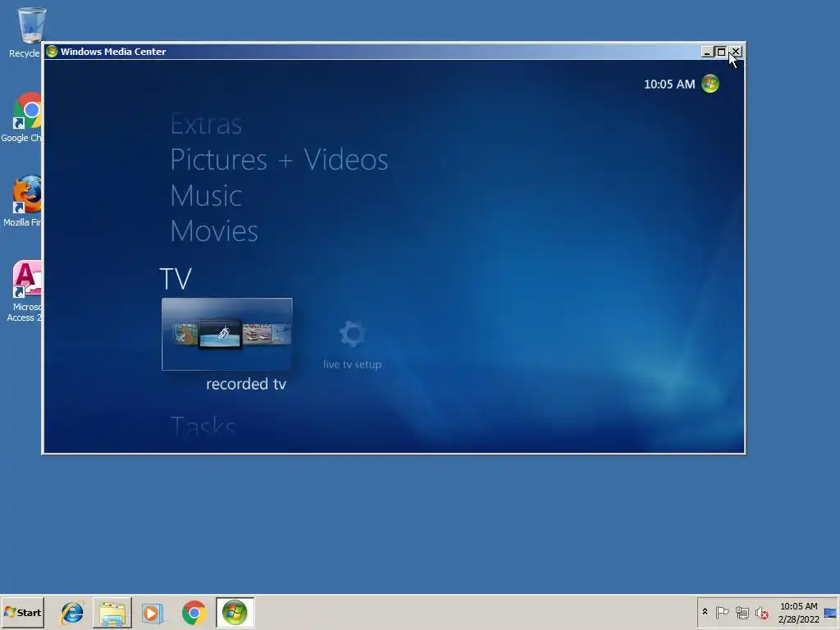Click the Windows Media Center title bar icon
The height and width of the screenshot is (630, 840).
(x=52, y=52)
